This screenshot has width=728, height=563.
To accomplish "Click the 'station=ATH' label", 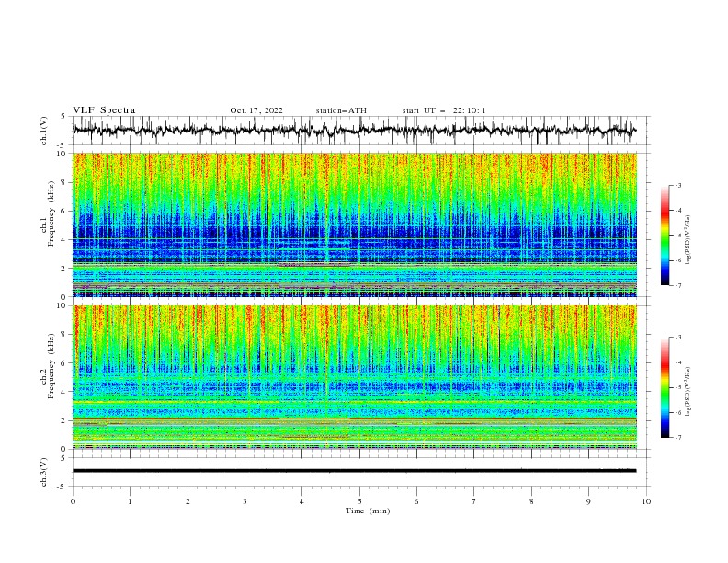I will point(341,110).
